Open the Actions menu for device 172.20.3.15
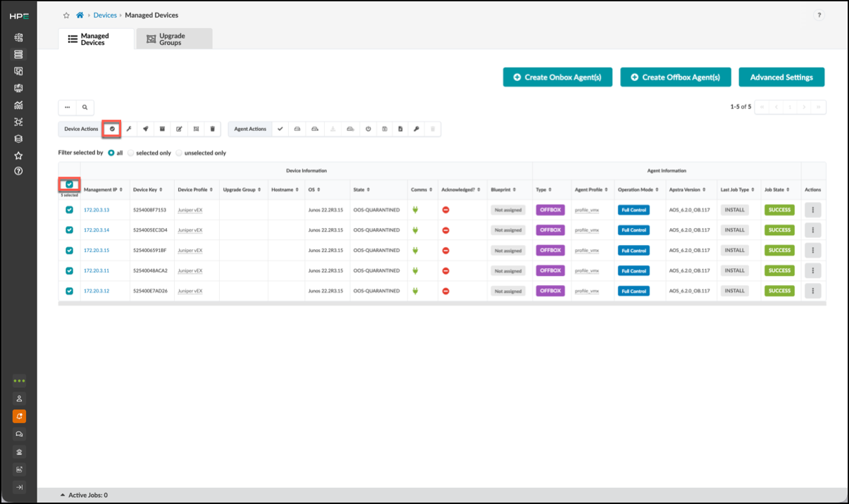This screenshot has height=504, width=849. (x=812, y=250)
